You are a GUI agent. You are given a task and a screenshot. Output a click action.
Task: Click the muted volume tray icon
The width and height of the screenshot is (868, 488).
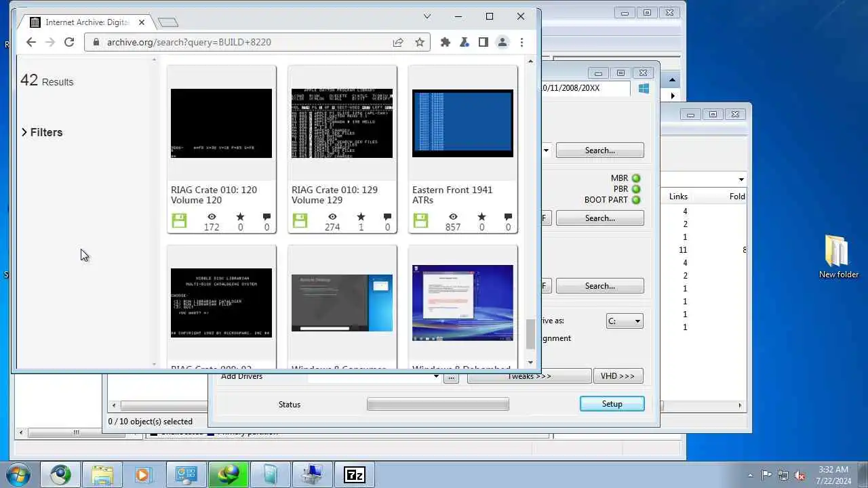(800, 475)
